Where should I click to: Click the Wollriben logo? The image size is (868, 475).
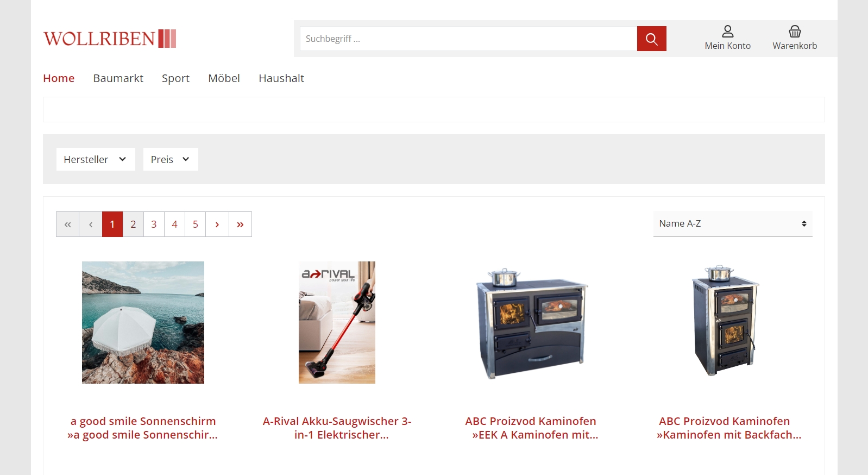[x=110, y=39]
